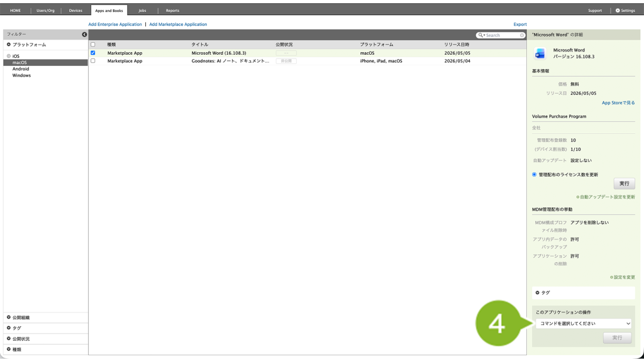Open App Storeで見る link
Screen dimensions: 644x362
(618, 102)
